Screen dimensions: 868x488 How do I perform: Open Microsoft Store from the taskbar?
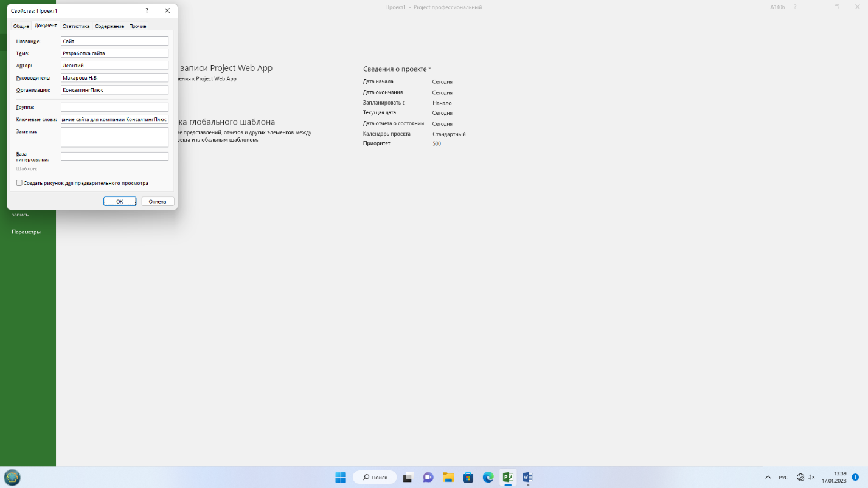[468, 477]
